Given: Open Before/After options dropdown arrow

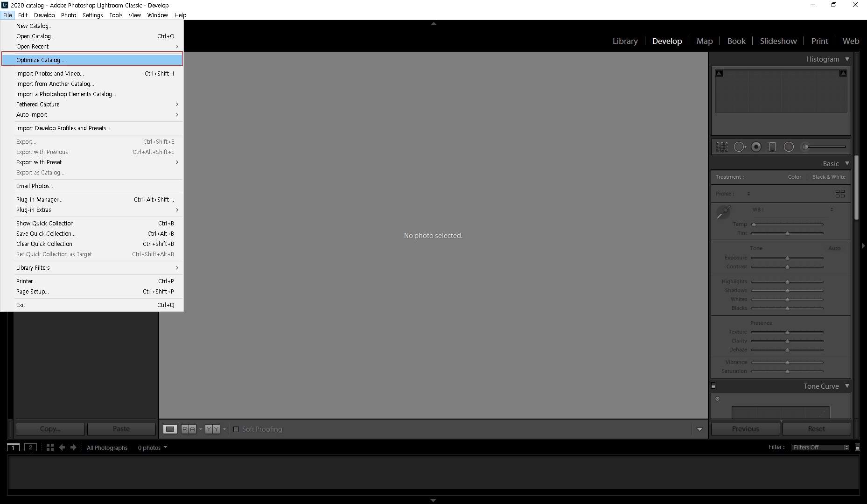Looking at the screenshot, I should point(224,429).
